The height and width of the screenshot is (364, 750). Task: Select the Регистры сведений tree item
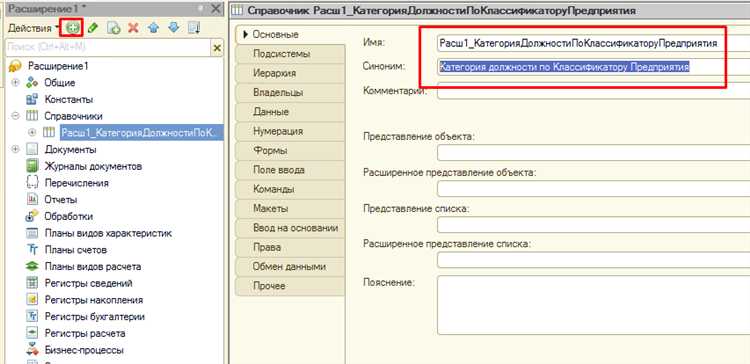point(88,284)
